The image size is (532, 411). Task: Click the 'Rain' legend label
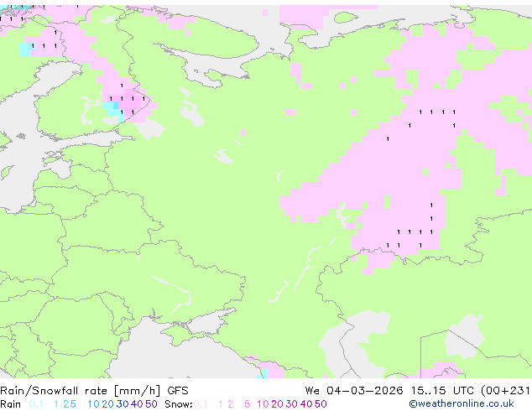pyautogui.click(x=11, y=404)
